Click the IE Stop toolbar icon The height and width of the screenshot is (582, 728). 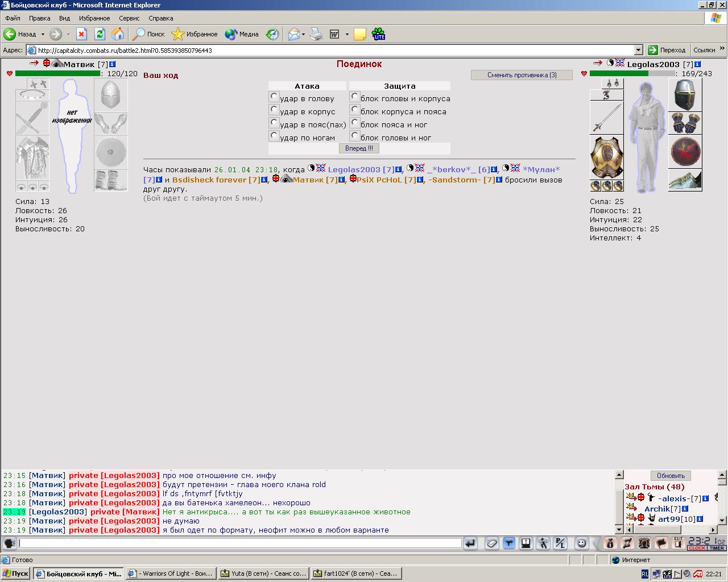pyautogui.click(x=81, y=34)
